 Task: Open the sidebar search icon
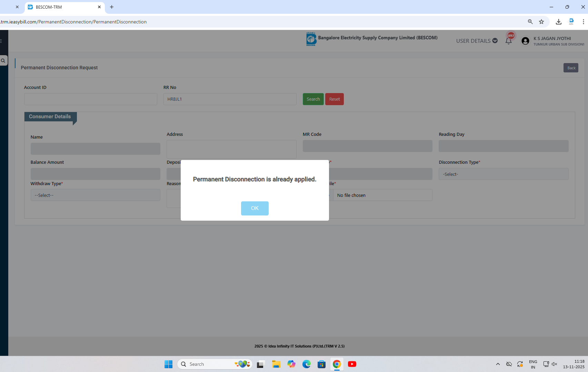point(3,61)
